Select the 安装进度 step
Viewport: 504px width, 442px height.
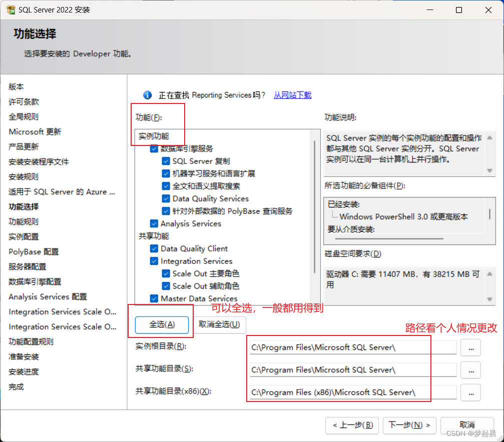[x=24, y=372]
